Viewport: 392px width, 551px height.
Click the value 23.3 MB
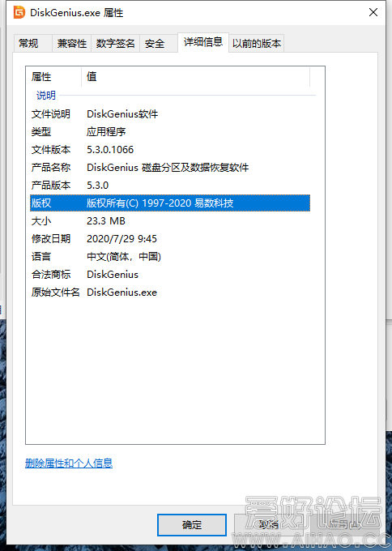point(106,221)
